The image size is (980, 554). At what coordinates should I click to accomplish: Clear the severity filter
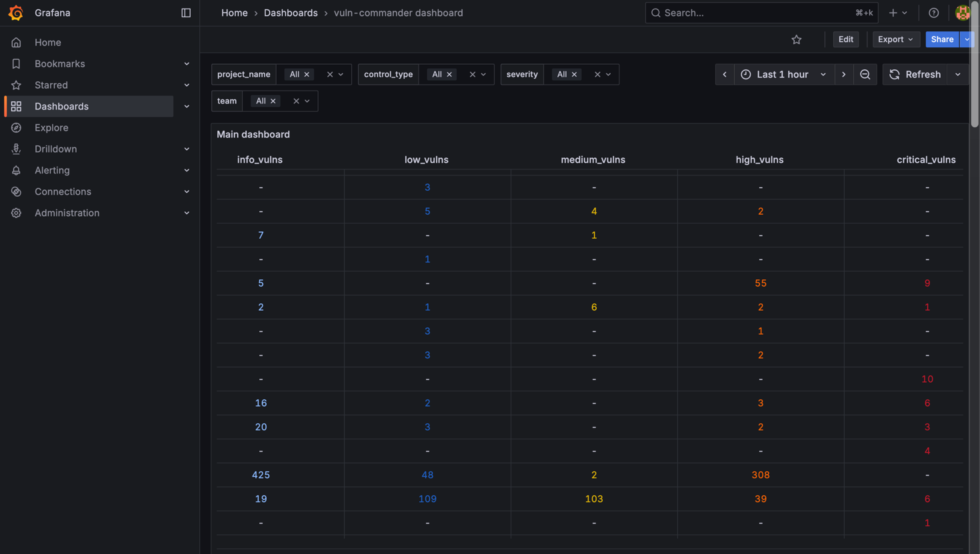pos(597,75)
